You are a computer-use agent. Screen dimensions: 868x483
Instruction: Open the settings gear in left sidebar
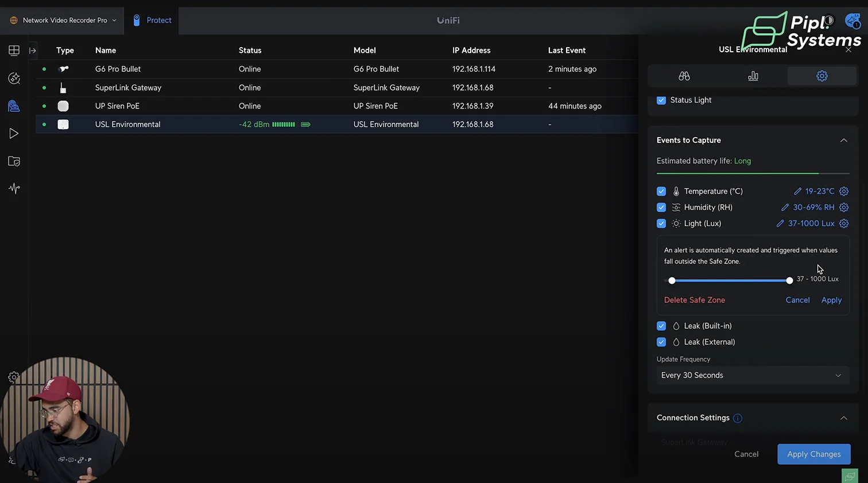tap(14, 377)
